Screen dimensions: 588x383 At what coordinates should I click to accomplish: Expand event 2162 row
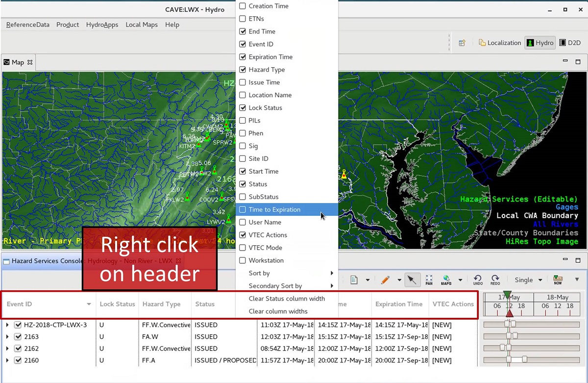7,348
